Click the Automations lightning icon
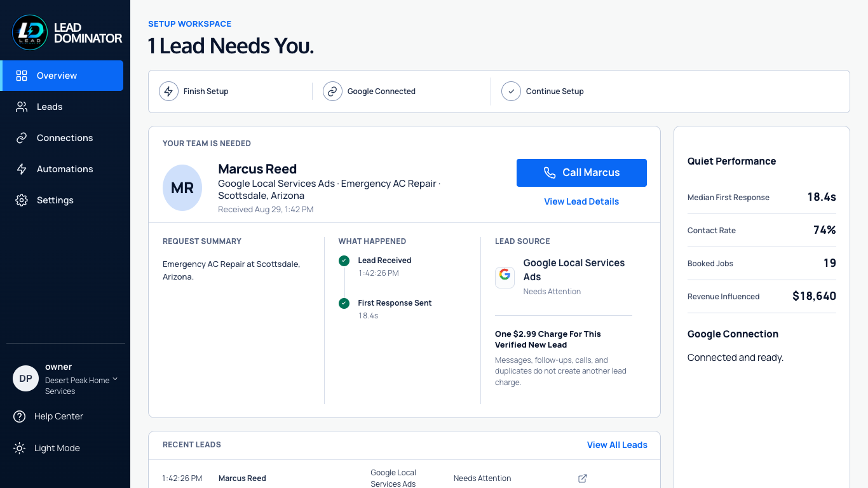Viewport: 868px width, 488px height. [x=22, y=169]
